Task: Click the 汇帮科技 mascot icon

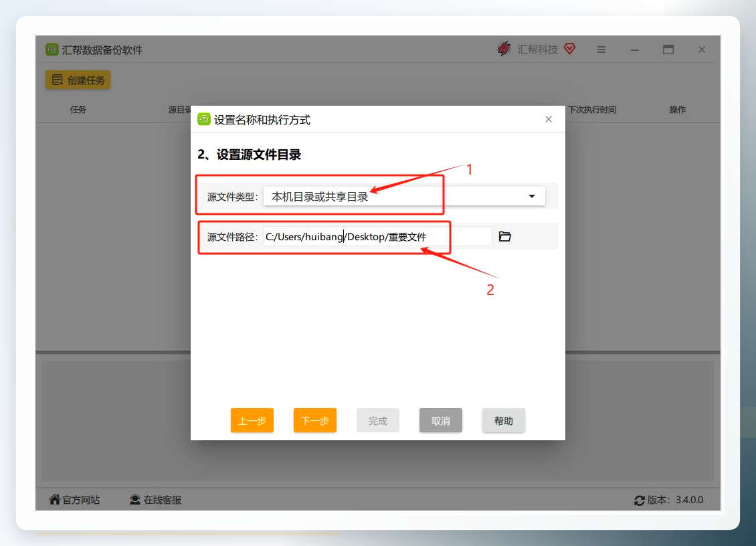Action: pyautogui.click(x=504, y=49)
